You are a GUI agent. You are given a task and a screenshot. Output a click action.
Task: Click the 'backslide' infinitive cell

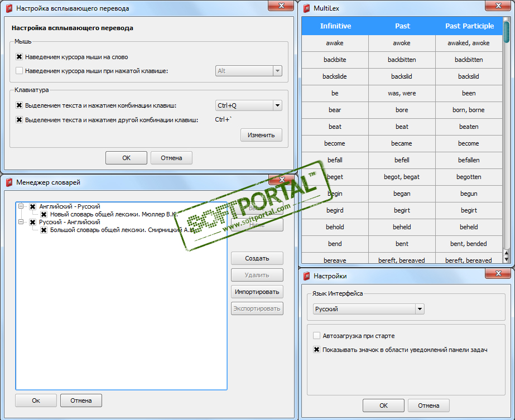click(x=335, y=76)
